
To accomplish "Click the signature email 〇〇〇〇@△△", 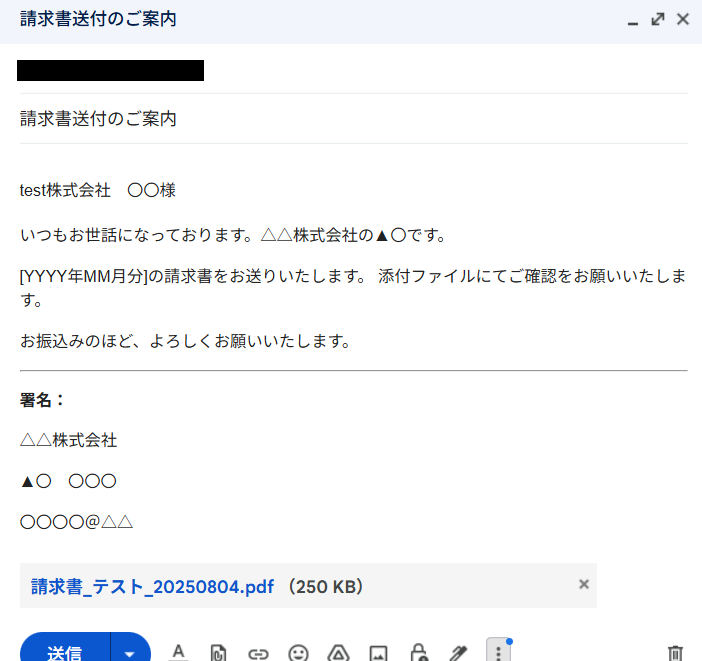I will [77, 522].
